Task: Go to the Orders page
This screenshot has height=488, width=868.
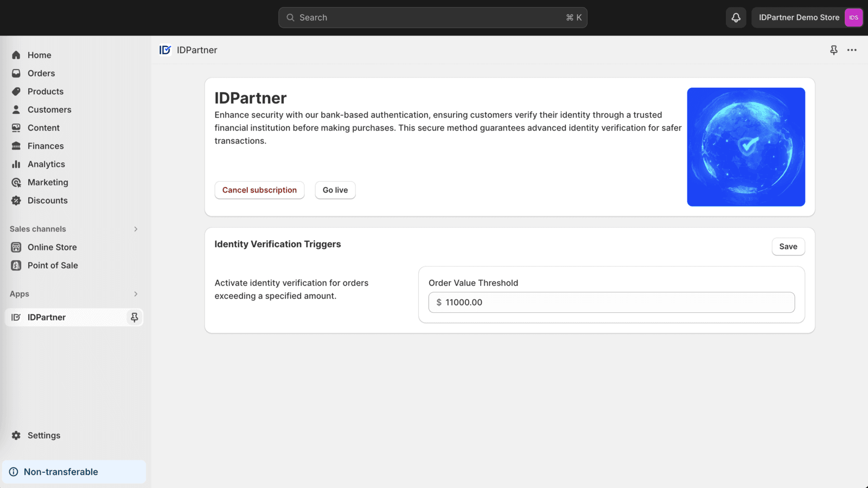Action: click(41, 73)
